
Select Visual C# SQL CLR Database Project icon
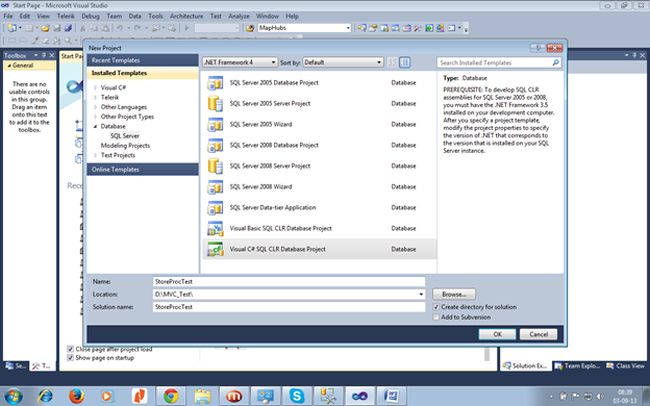[x=215, y=249]
